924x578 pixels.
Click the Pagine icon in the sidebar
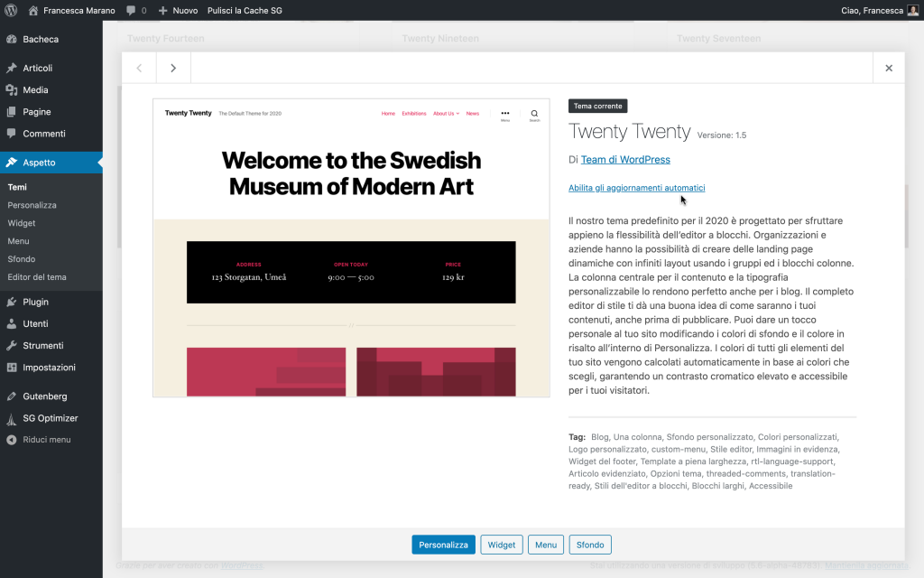point(11,111)
